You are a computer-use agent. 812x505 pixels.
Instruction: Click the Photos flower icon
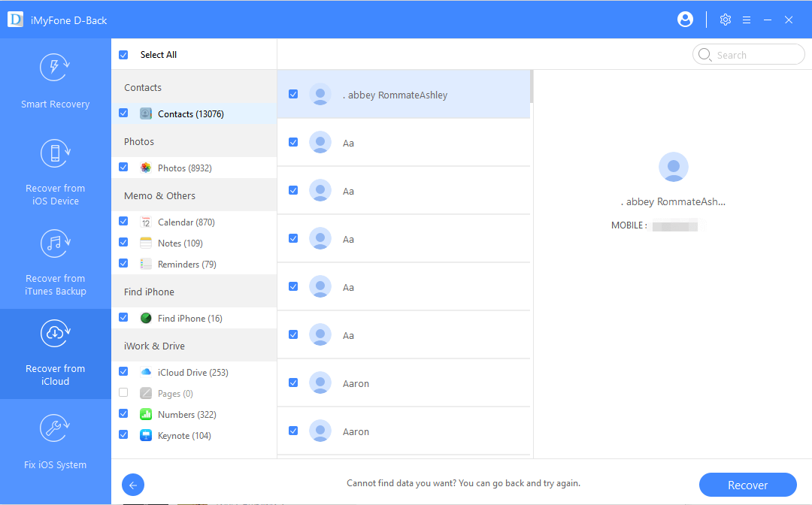point(146,168)
